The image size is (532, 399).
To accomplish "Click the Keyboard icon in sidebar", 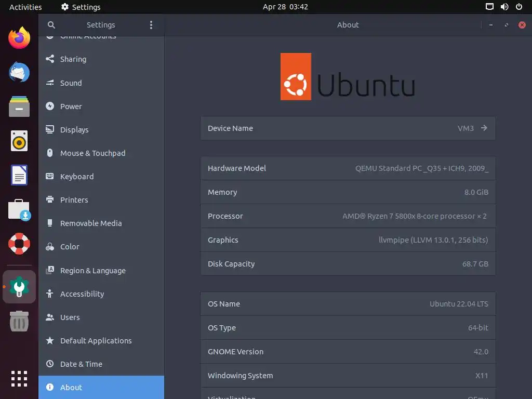I will pyautogui.click(x=50, y=176).
